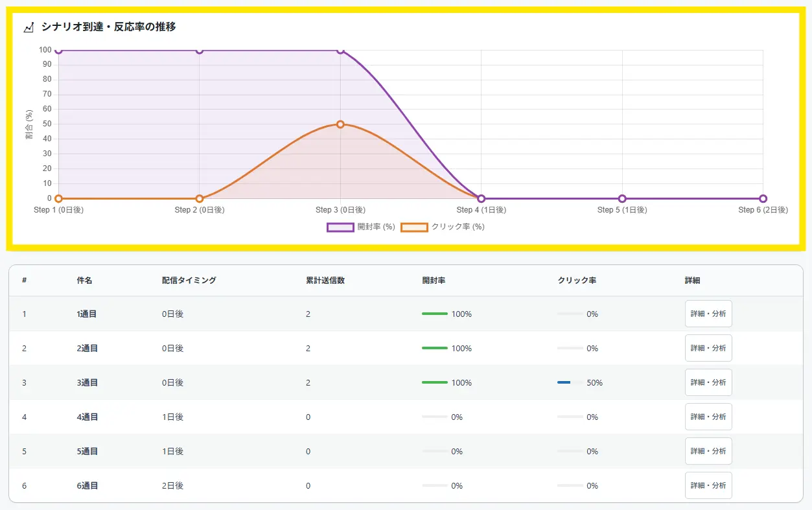Image resolution: width=812 pixels, height=510 pixels.
Task: Select the orange Step 2 point at 0%
Action: tap(200, 198)
